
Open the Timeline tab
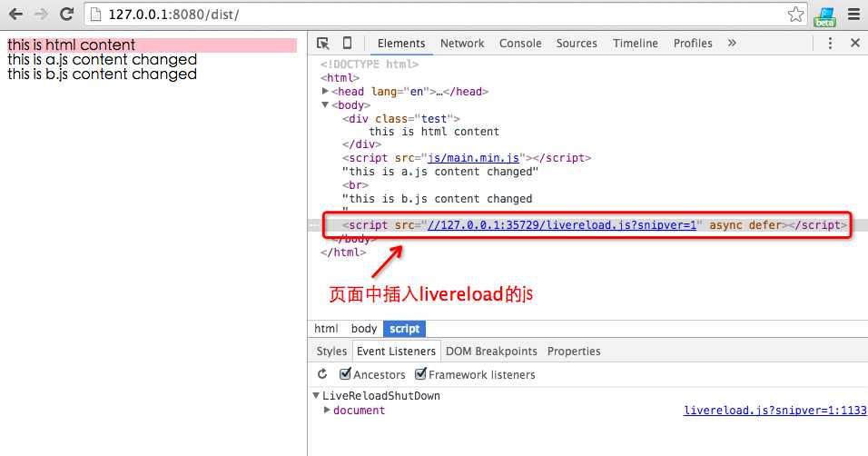tap(636, 44)
